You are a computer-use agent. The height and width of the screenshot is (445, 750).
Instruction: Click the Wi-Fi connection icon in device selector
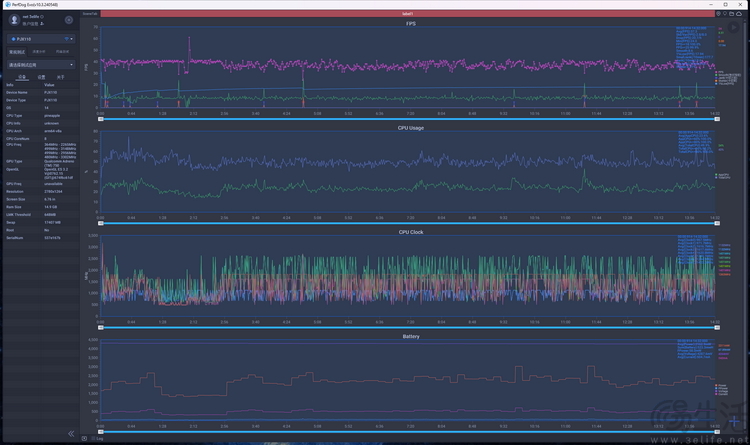click(66, 39)
